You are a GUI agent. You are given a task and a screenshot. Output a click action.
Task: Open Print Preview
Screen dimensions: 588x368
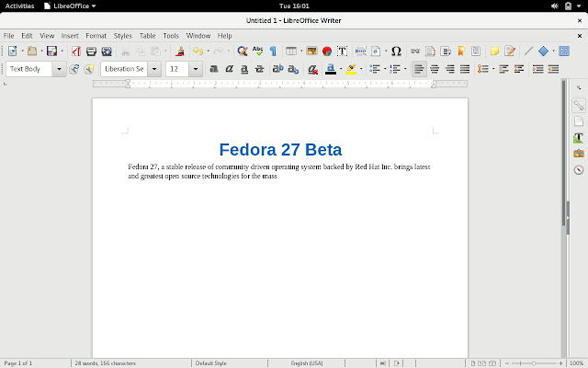click(x=107, y=51)
